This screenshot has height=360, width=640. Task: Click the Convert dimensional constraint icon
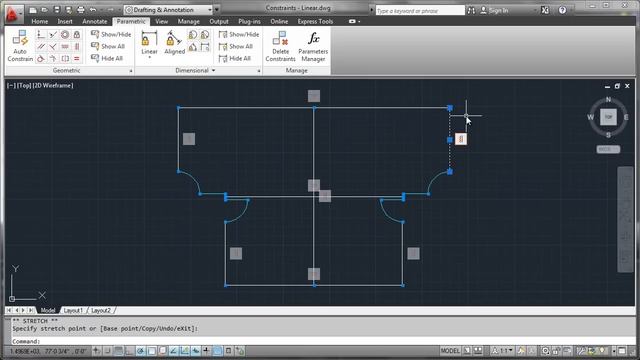coord(204,47)
